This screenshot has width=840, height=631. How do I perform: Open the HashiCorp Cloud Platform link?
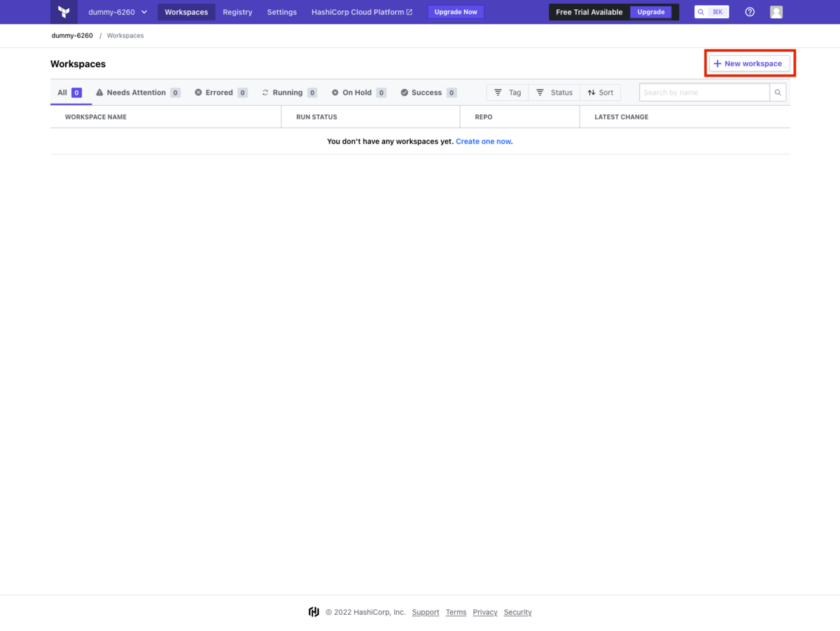point(362,12)
